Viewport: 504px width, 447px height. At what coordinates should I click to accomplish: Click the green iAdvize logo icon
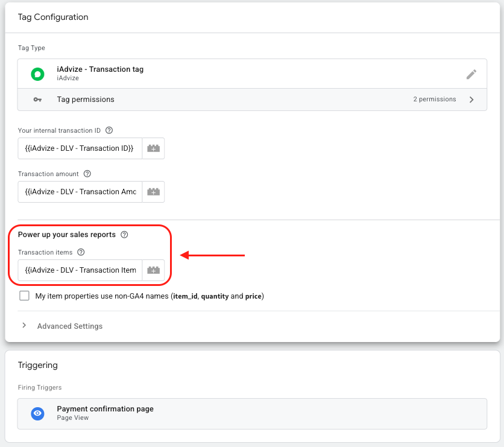coord(37,74)
